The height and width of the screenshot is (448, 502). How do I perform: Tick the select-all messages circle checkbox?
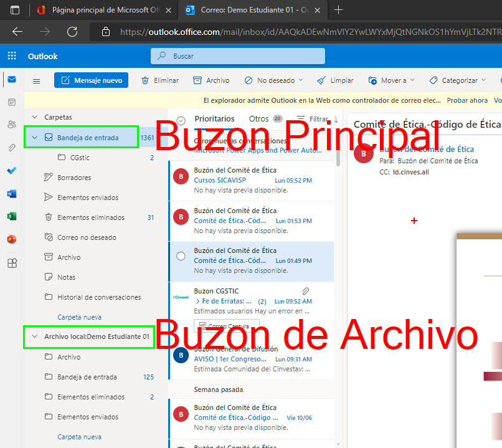[x=181, y=120]
